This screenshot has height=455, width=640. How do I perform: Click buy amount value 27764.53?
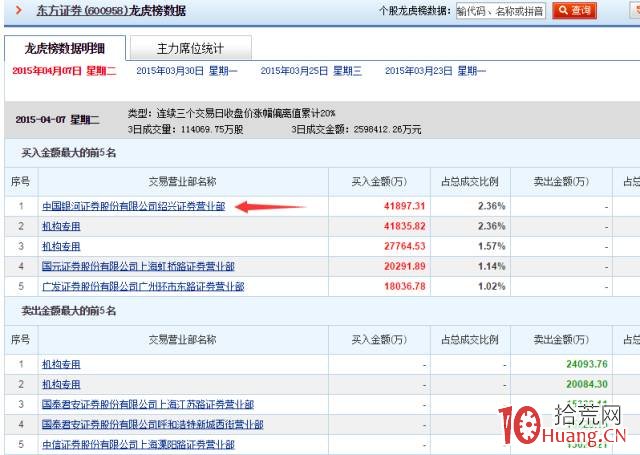point(404,246)
